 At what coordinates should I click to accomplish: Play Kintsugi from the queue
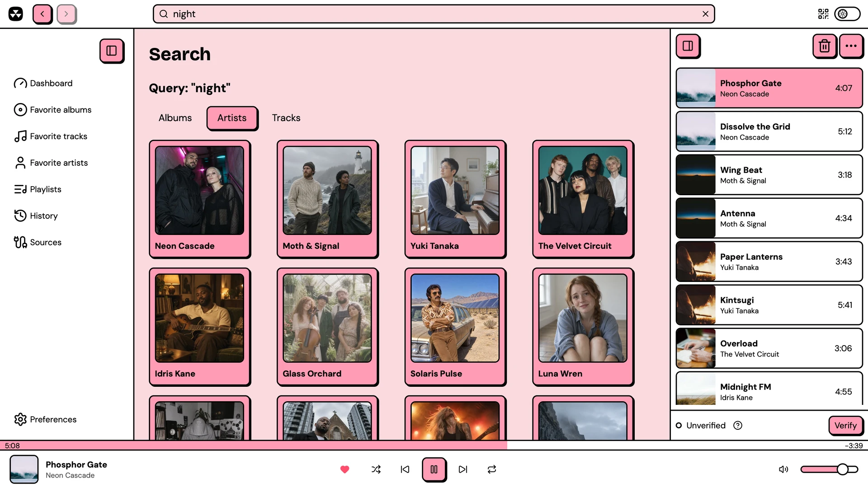click(769, 305)
